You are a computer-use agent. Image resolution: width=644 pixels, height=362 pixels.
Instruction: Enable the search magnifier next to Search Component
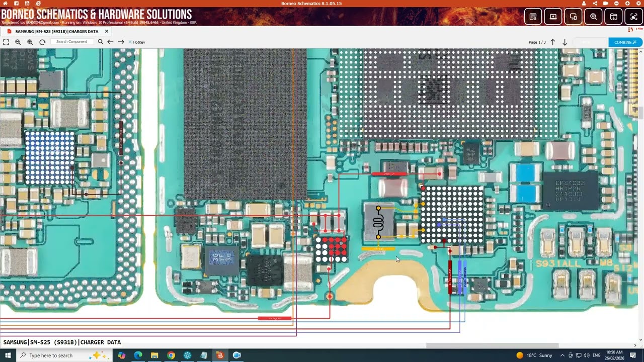101,42
